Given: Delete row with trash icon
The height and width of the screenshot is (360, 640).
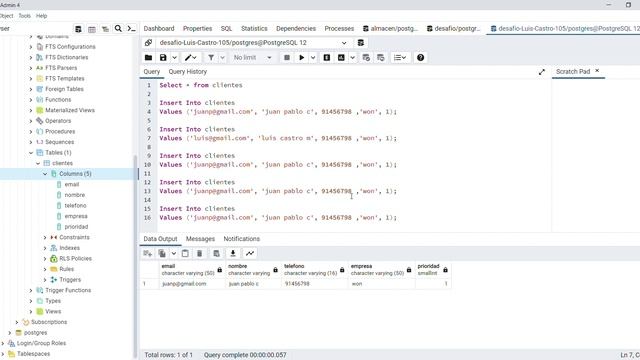Looking at the screenshot, I should click(200, 253).
